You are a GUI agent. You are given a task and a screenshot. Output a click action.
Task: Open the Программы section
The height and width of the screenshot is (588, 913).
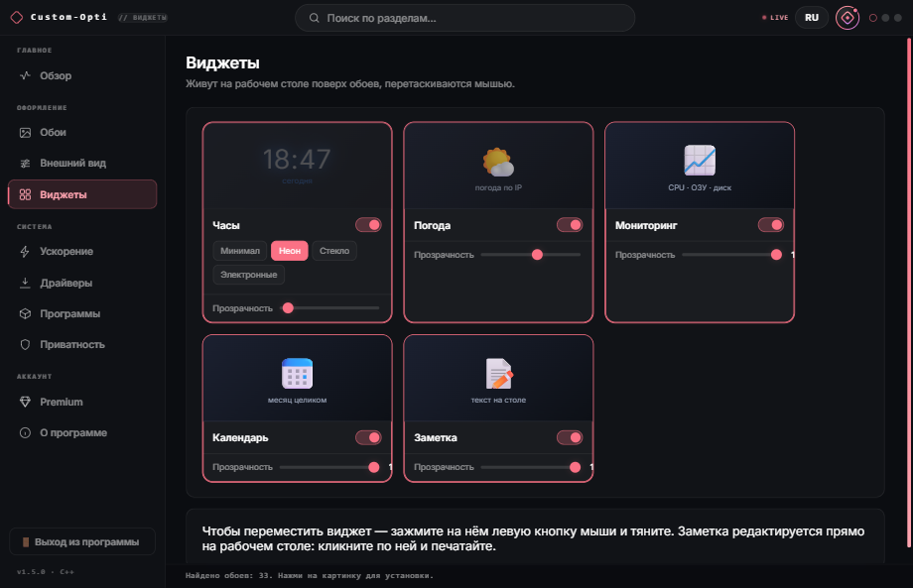82,314
